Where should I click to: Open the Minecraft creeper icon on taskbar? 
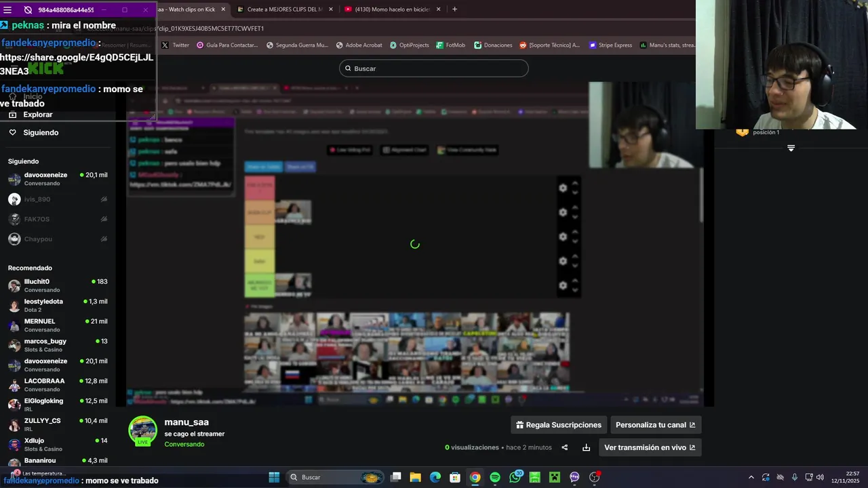point(555,477)
